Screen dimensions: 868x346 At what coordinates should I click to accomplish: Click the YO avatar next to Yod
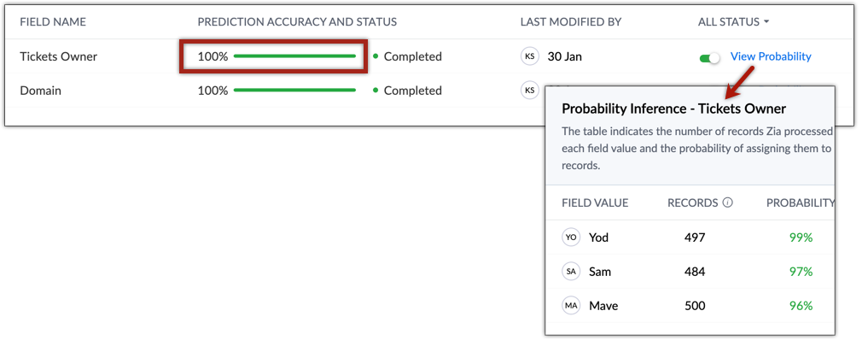tap(571, 238)
